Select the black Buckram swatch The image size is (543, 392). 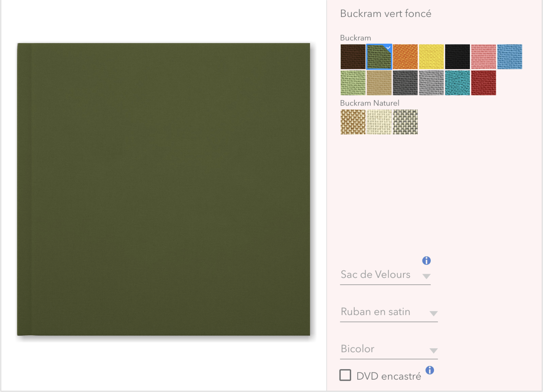coord(458,57)
